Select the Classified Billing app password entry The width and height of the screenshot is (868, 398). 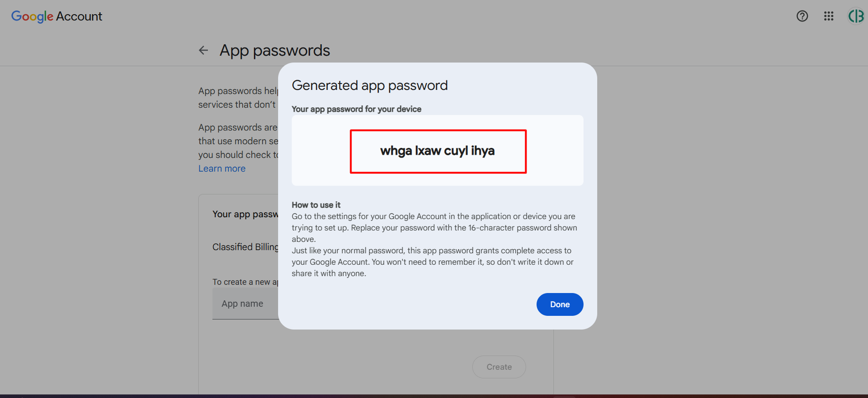pyautogui.click(x=245, y=247)
